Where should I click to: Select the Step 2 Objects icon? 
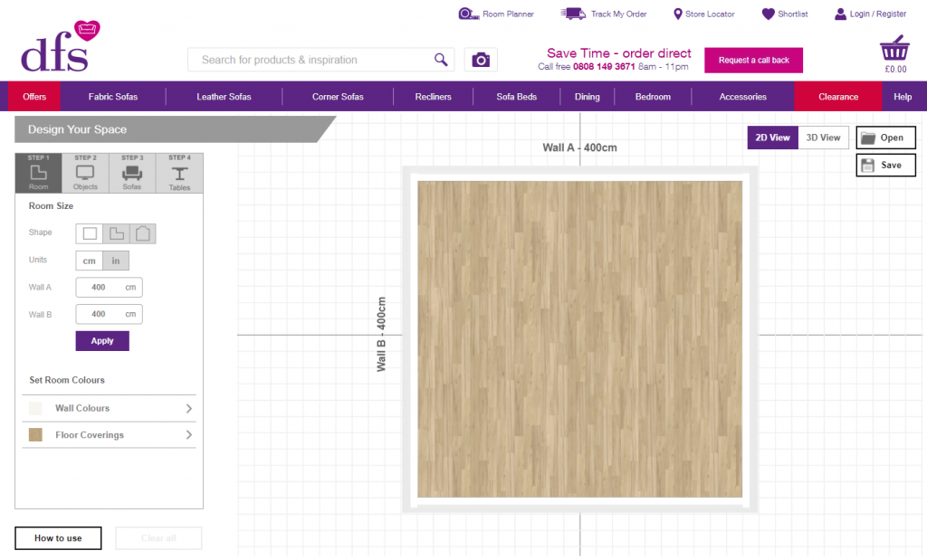pyautogui.click(x=85, y=172)
